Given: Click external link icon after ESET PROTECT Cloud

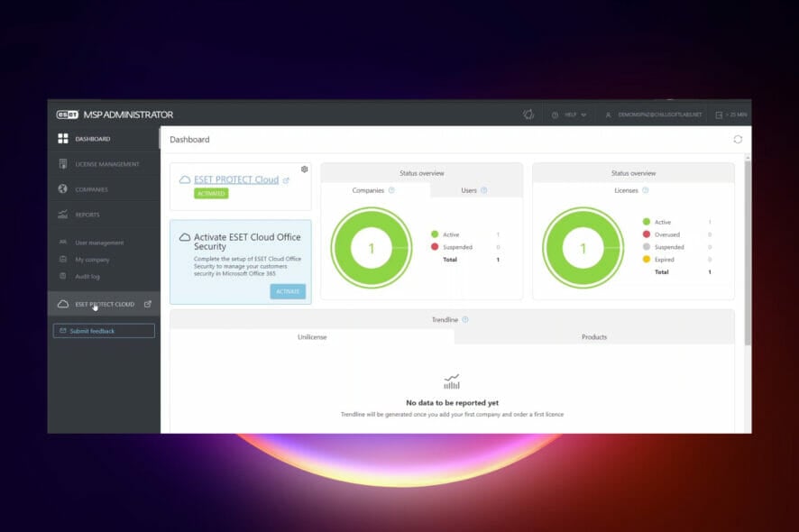Looking at the screenshot, I should pyautogui.click(x=286, y=180).
